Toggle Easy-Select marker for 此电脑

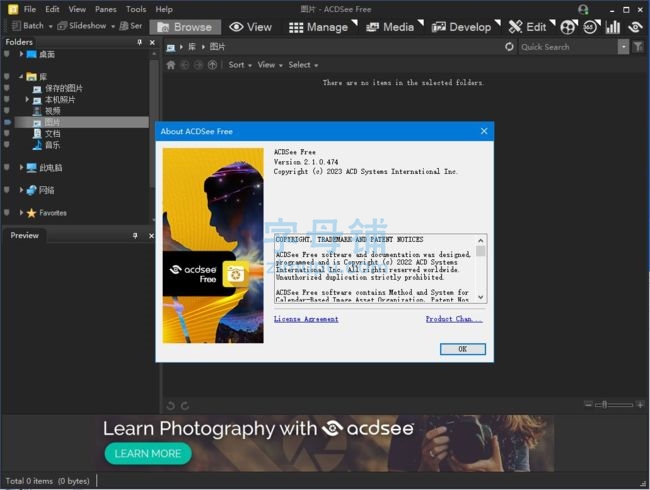[7, 167]
